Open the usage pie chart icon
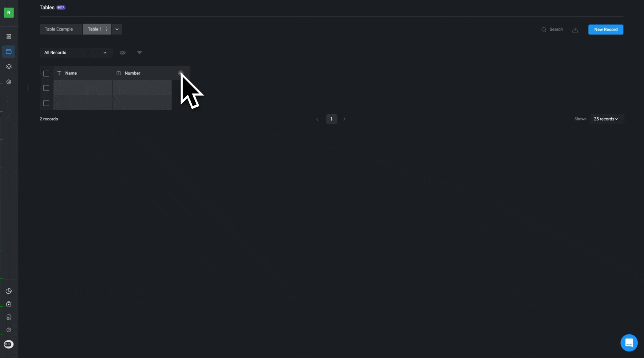This screenshot has height=358, width=644. coord(9,291)
